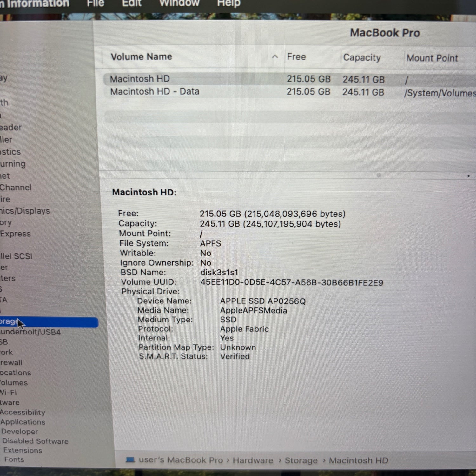Screen dimensions: 476x476
Task: Click the Physical Drive: label
Action: coord(150,291)
